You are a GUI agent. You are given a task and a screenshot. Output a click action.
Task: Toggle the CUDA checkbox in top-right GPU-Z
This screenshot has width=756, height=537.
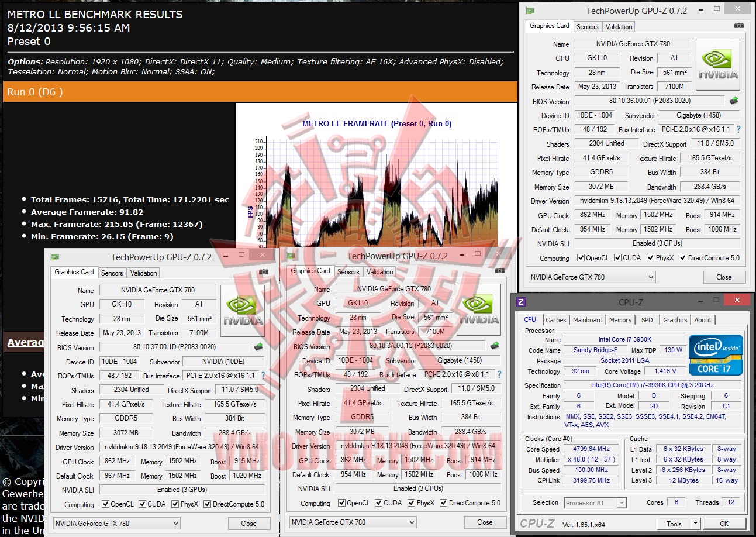tap(617, 258)
